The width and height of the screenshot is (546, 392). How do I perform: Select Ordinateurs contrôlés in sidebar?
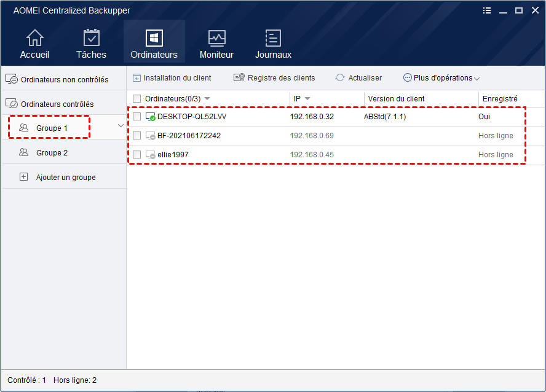64,104
